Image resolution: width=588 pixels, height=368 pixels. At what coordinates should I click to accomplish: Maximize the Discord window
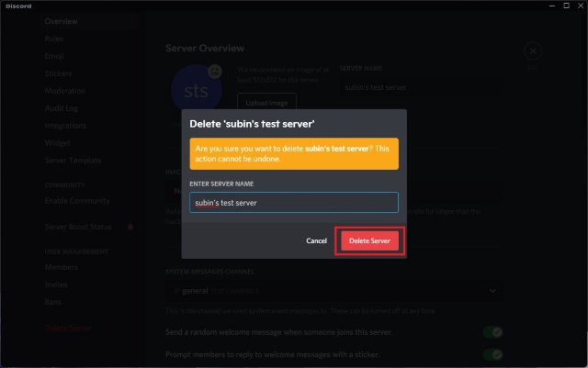(x=566, y=6)
